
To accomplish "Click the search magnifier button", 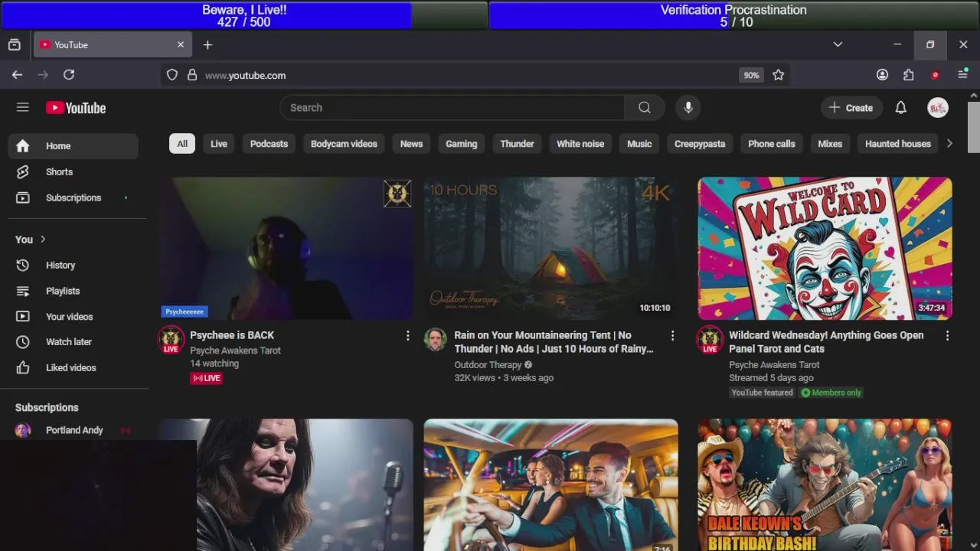I will click(x=645, y=108).
